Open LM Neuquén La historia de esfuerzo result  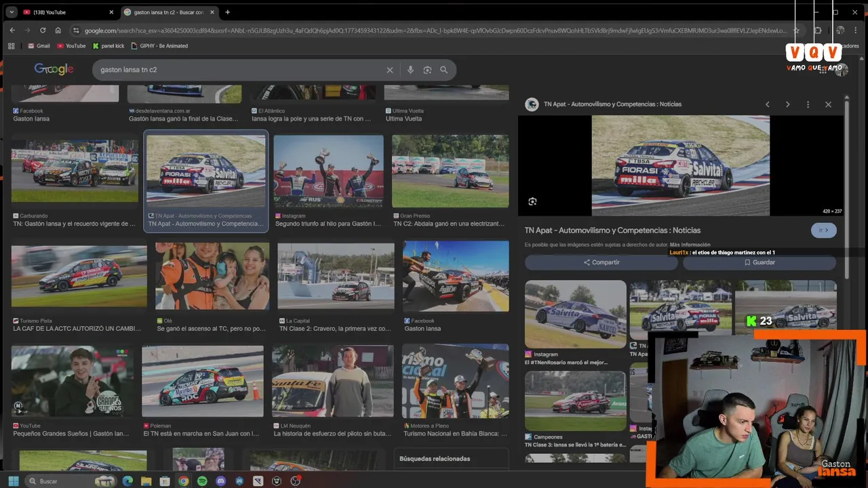click(x=333, y=381)
